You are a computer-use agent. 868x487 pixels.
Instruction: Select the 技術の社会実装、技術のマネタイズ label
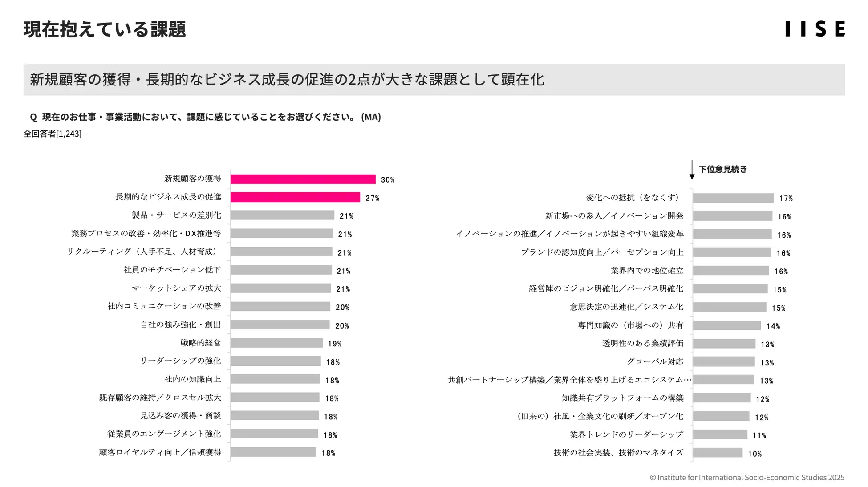(x=618, y=453)
